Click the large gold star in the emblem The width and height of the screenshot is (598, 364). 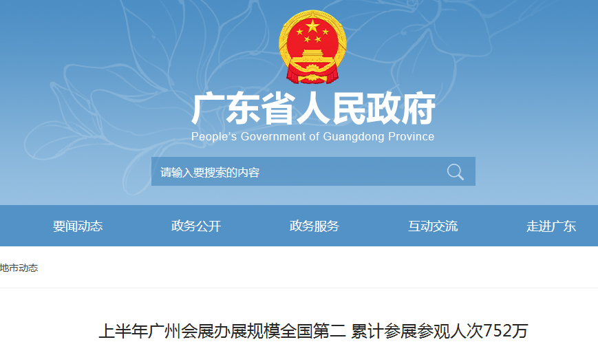coord(312,26)
